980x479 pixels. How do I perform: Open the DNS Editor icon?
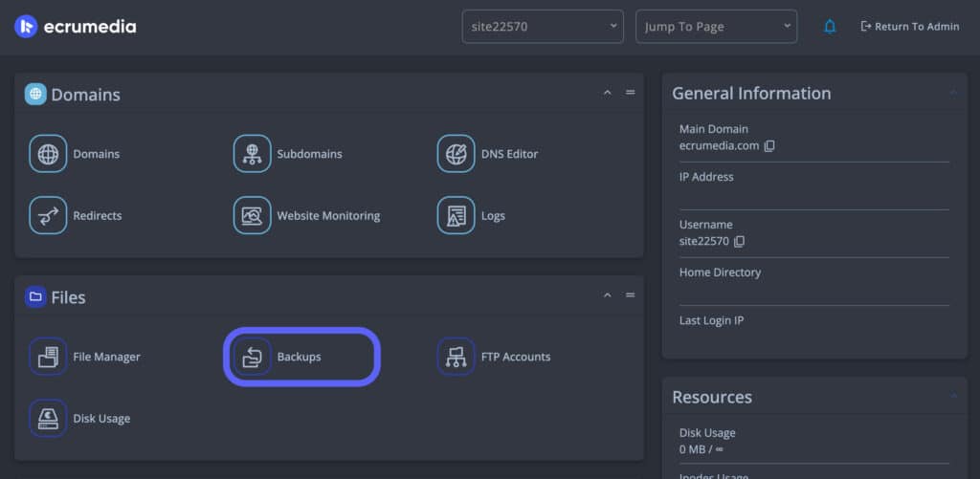(x=457, y=154)
